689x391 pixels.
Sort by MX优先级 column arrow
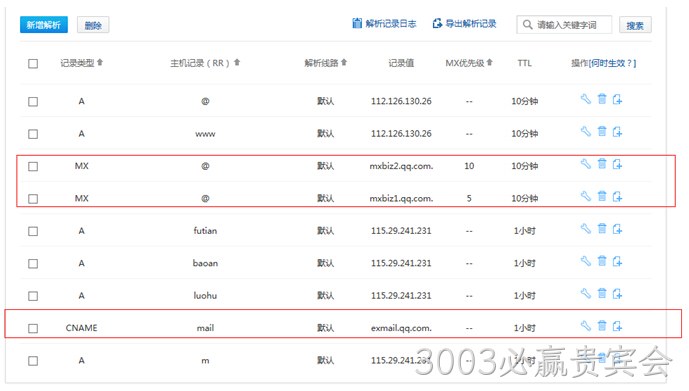[x=490, y=62]
